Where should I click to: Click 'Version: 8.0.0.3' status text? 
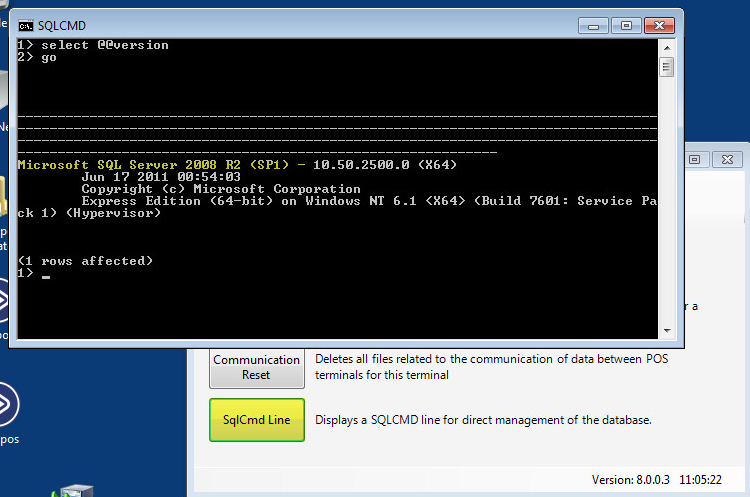[x=630, y=480]
